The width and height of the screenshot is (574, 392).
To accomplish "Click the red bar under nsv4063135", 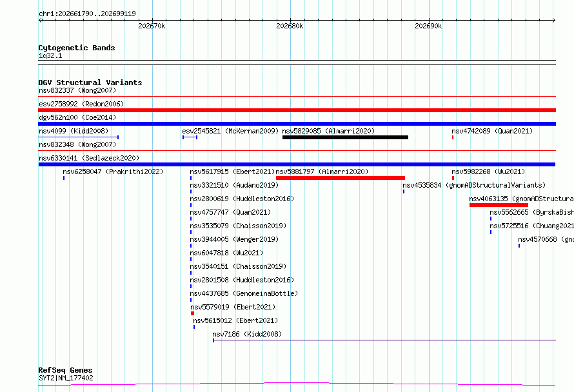I will coord(499,205).
